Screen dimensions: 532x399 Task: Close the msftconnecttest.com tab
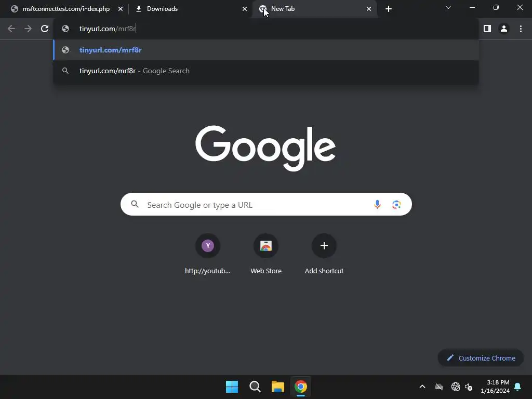(x=121, y=9)
